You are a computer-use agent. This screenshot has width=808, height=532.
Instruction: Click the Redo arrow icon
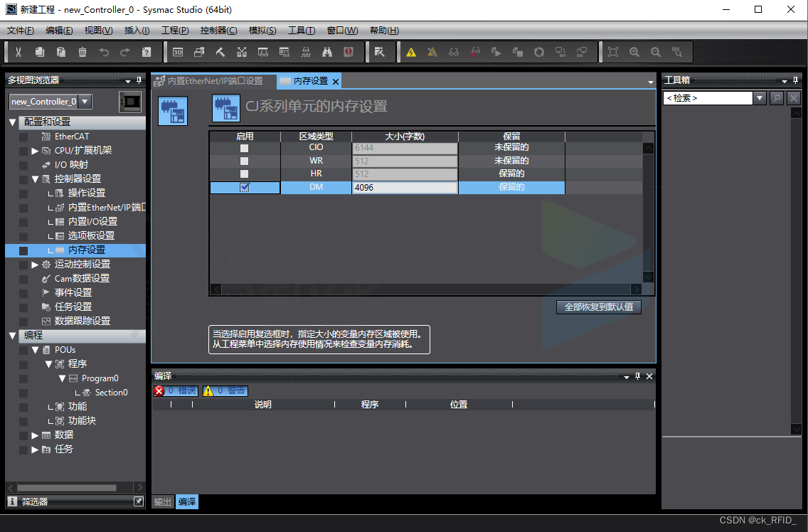coord(124,52)
